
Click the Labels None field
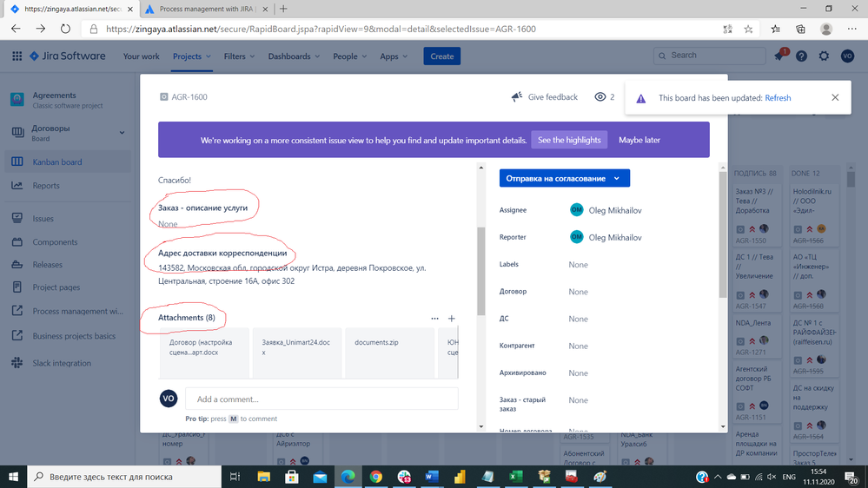point(578,265)
